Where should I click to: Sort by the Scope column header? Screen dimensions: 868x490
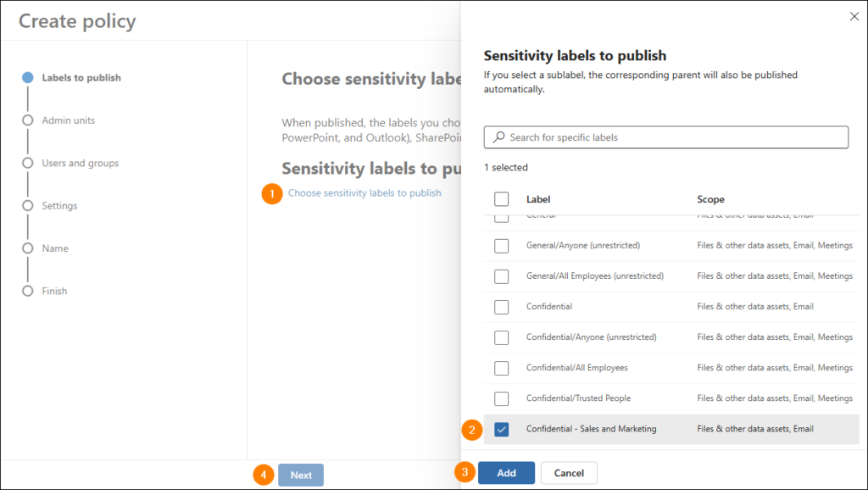(x=710, y=198)
